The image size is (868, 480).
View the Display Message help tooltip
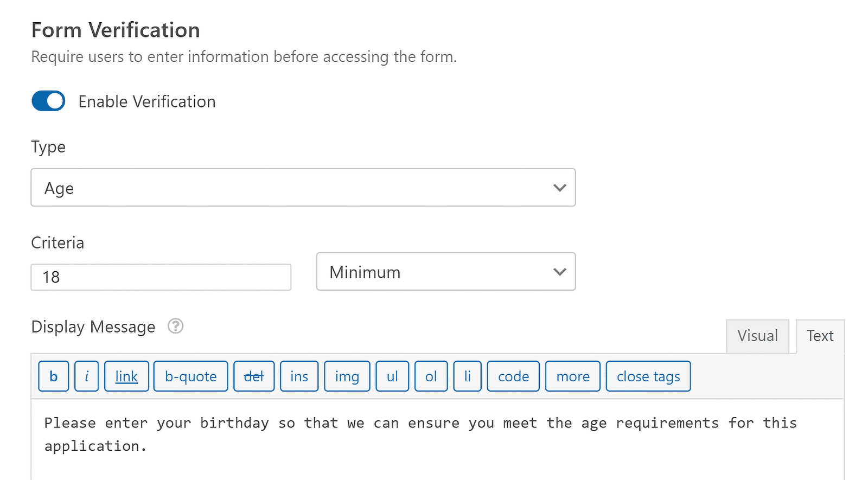click(175, 327)
